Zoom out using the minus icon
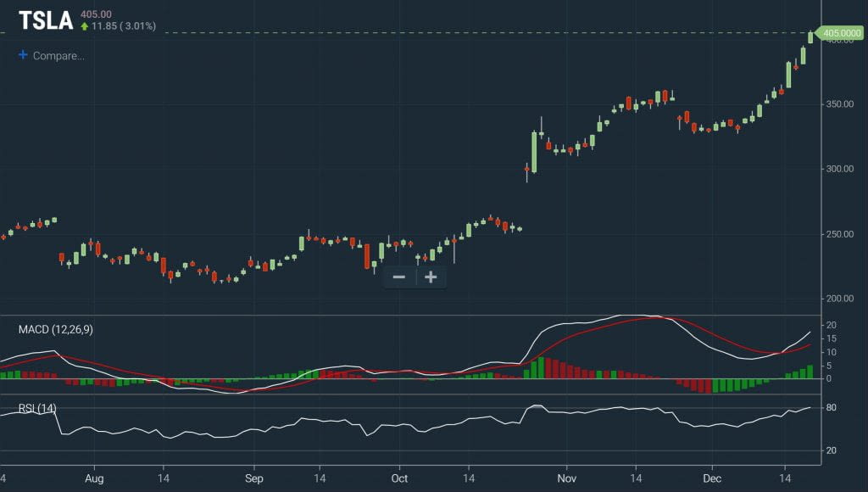Image resolution: width=868 pixels, height=492 pixels. 399,277
